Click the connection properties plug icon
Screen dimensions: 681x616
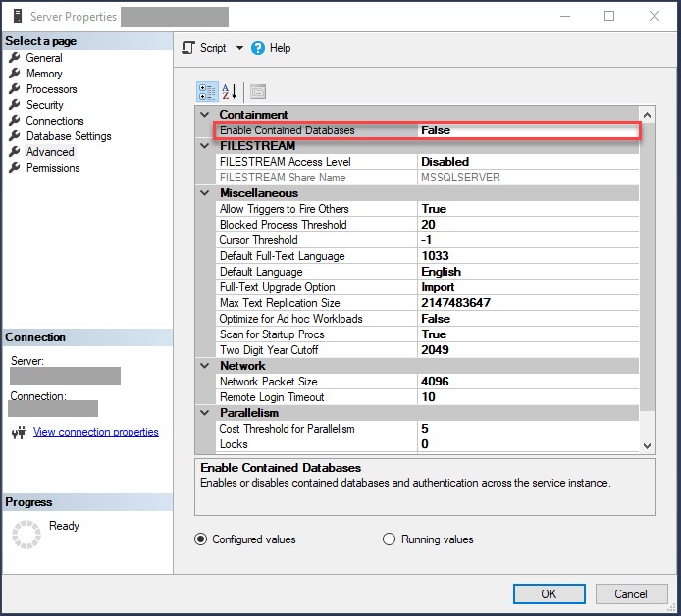coord(19,432)
